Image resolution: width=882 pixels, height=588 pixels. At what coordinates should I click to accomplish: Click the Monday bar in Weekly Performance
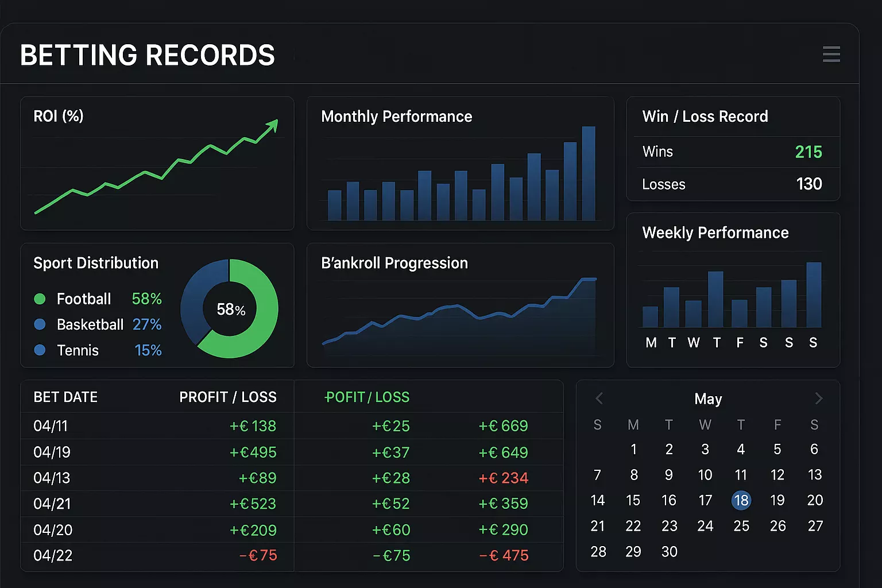coord(650,316)
